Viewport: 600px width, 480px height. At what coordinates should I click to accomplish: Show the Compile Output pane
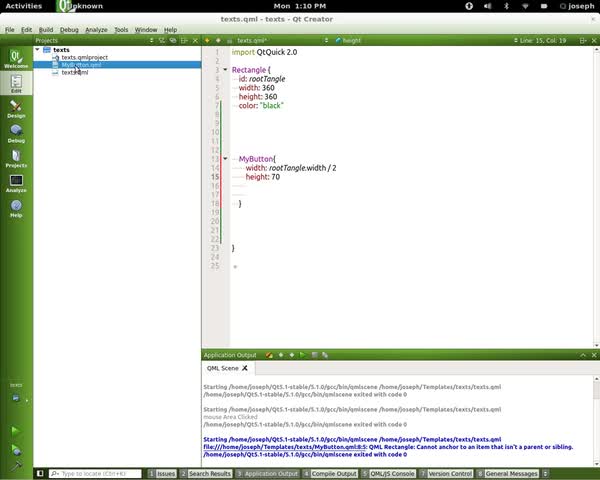click(332, 473)
